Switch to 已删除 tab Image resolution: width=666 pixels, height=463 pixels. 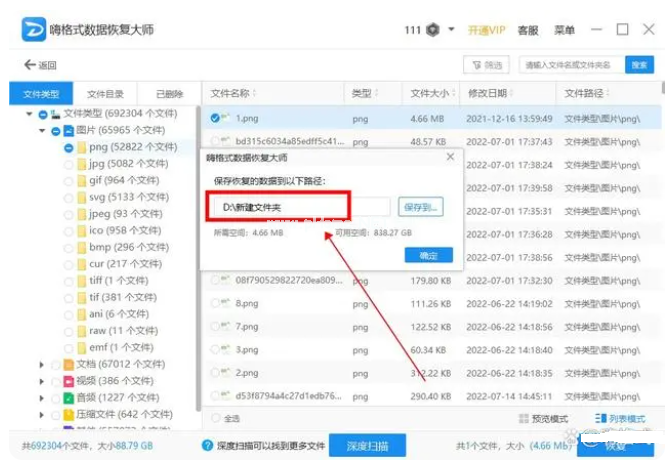tap(169, 94)
